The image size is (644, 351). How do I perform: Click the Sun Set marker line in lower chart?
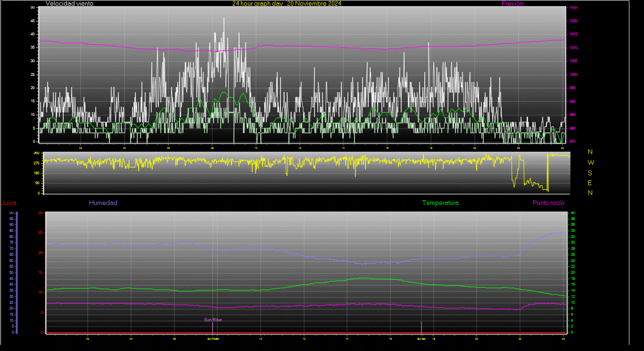(x=421, y=327)
